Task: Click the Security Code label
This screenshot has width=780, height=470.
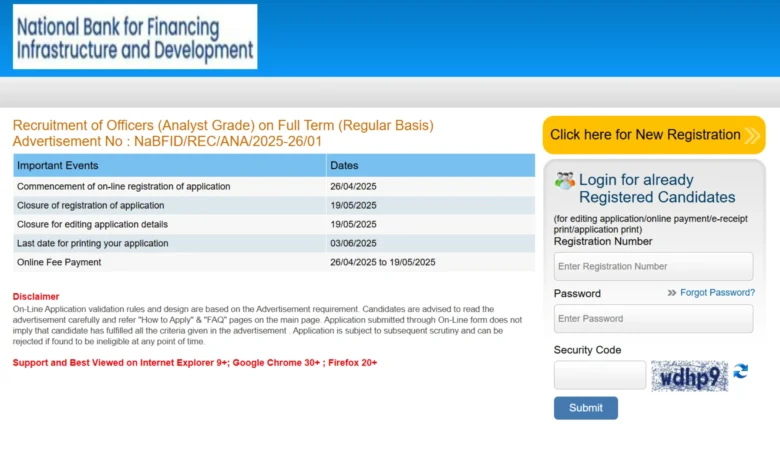Action: tap(587, 350)
